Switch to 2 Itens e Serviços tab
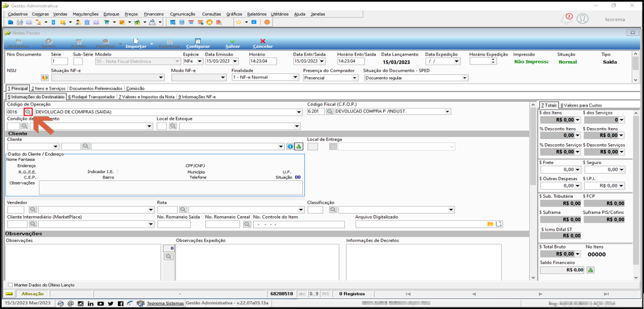Image resolution: width=644 pixels, height=309 pixels. pyautogui.click(x=48, y=89)
